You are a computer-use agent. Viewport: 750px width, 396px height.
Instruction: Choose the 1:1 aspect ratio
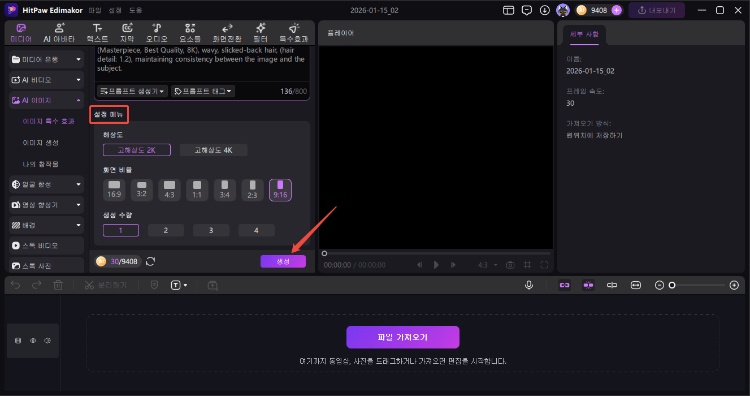[197, 189]
